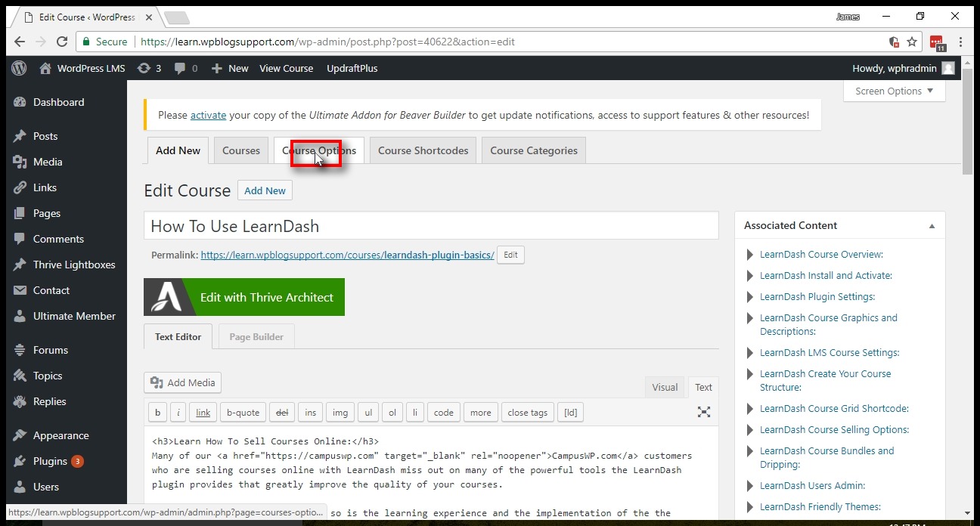Click the permalink Edit button
The width and height of the screenshot is (980, 526).
[x=511, y=255]
